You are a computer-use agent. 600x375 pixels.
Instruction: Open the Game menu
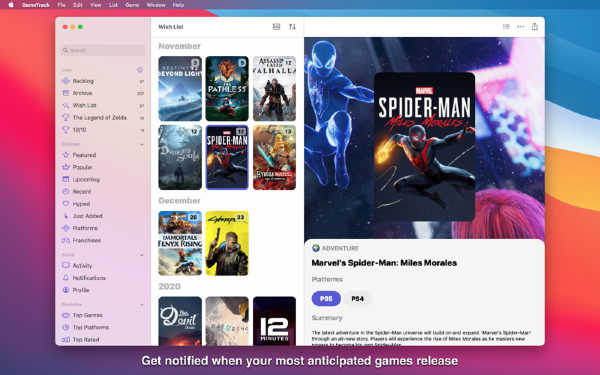pos(132,5)
